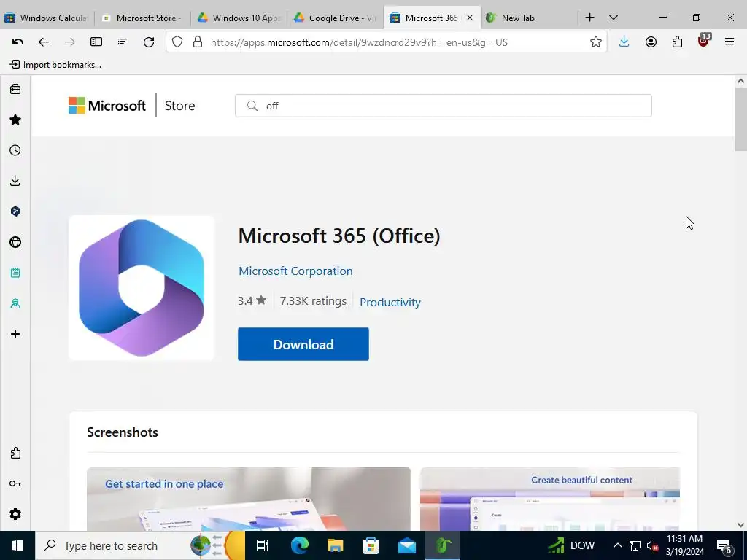Open the hexagon icon in the sidebar
The height and width of the screenshot is (560, 747).
[15, 211]
